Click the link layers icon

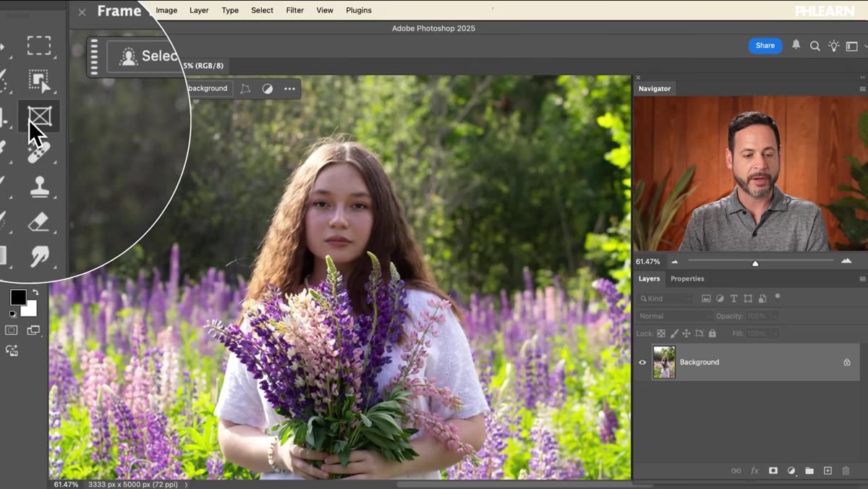coord(736,471)
